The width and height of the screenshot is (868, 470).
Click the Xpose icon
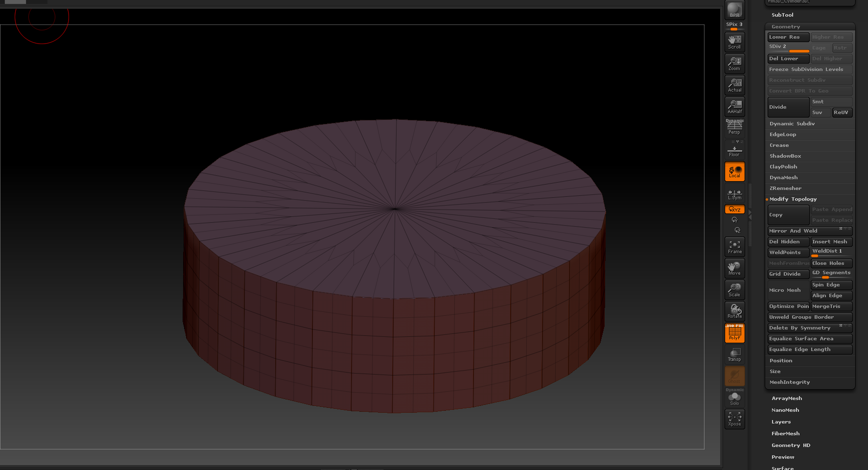coord(734,419)
